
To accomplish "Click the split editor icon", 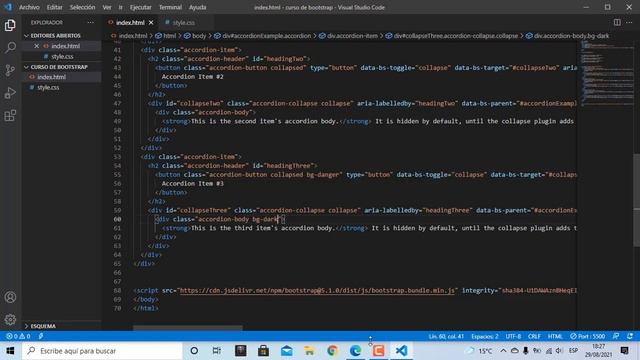I will (617, 22).
